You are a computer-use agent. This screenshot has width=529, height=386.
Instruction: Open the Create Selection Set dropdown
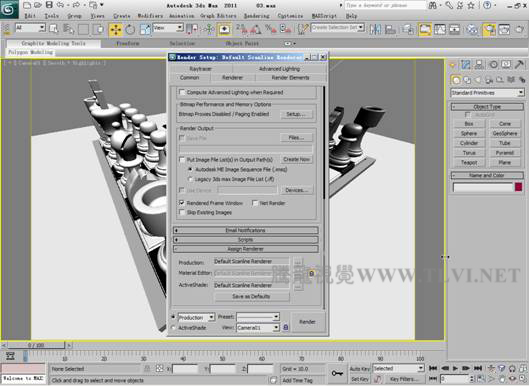click(337, 27)
